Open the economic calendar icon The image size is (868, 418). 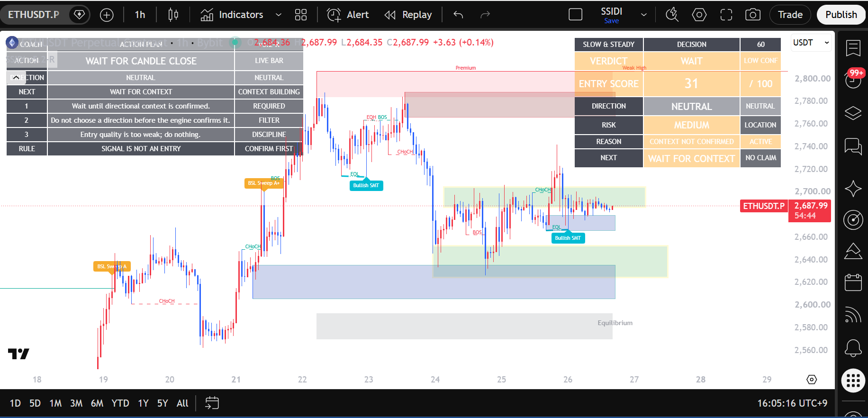[x=853, y=282]
